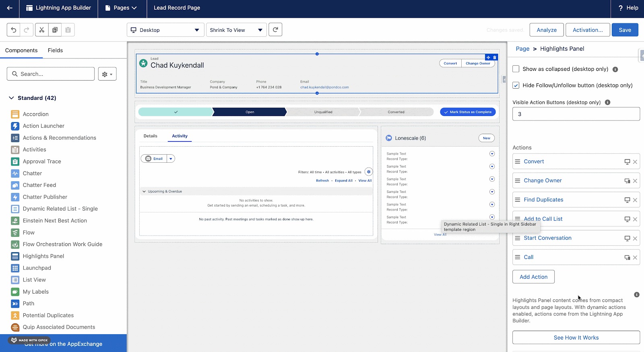Image resolution: width=644 pixels, height=352 pixels.
Task: Open the Find Duplicates action
Action: (x=543, y=200)
